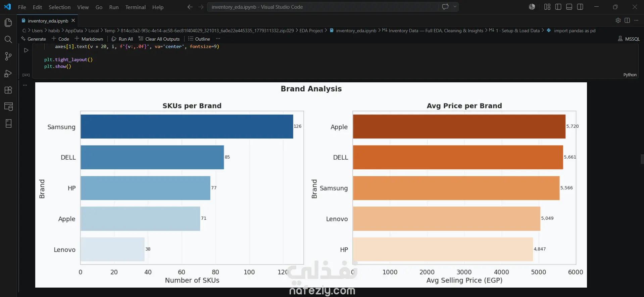Click Clear All Outputs
This screenshot has width=644, height=297.
[x=159, y=39]
